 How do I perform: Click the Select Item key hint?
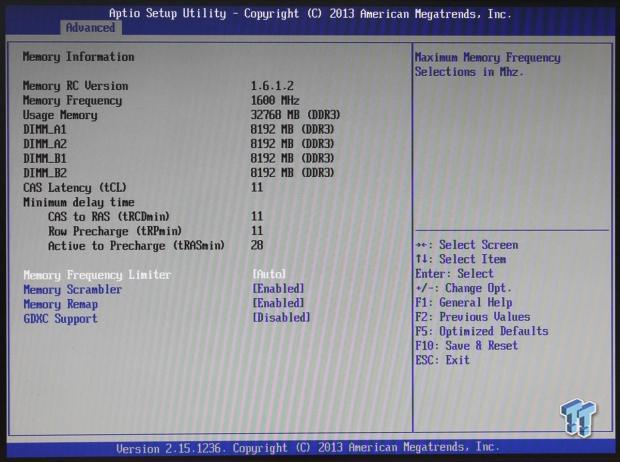pos(461,259)
